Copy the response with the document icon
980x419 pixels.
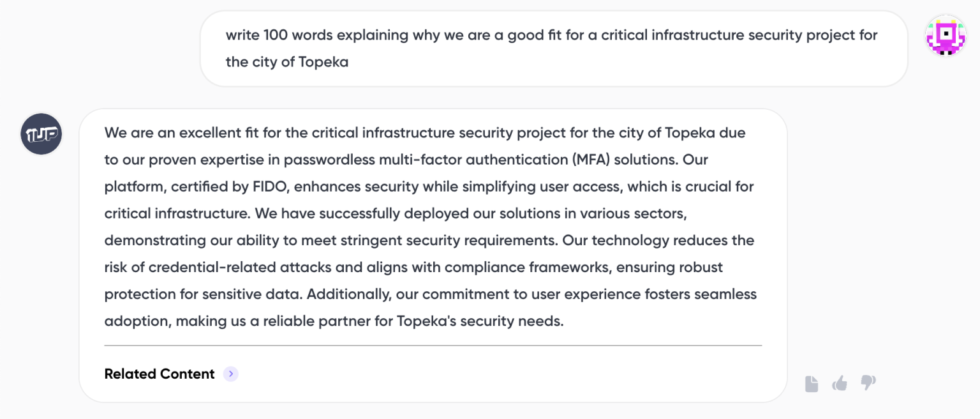click(x=811, y=383)
